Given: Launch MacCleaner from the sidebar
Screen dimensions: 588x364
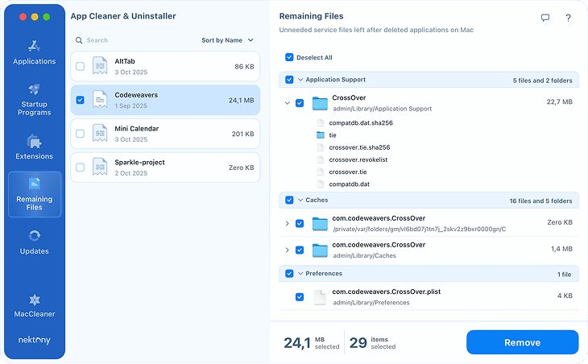Looking at the screenshot, I should [35, 299].
